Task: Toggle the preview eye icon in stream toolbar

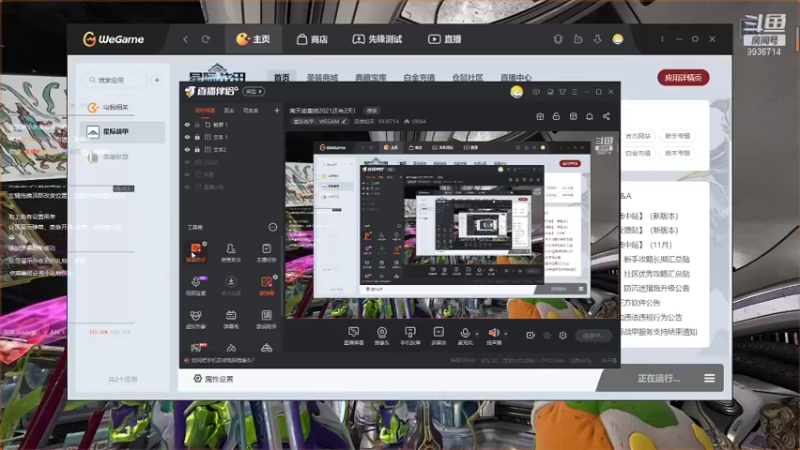Action: click(547, 335)
